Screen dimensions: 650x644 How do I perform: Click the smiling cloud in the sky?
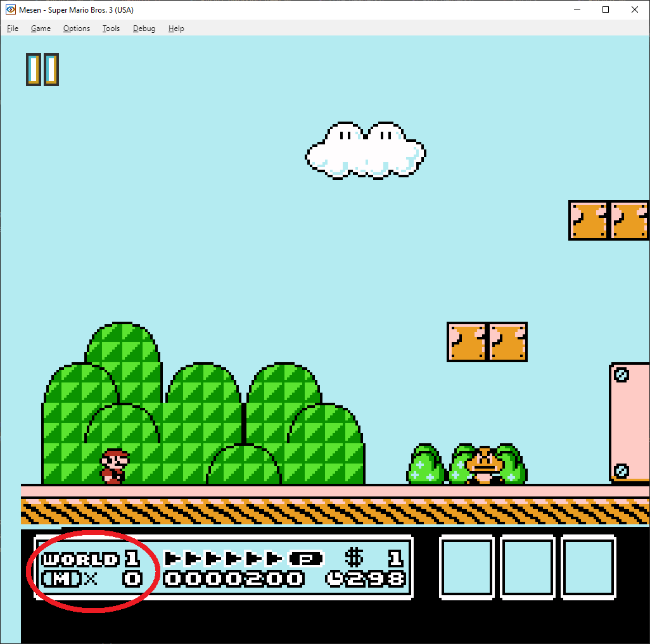pyautogui.click(x=366, y=151)
